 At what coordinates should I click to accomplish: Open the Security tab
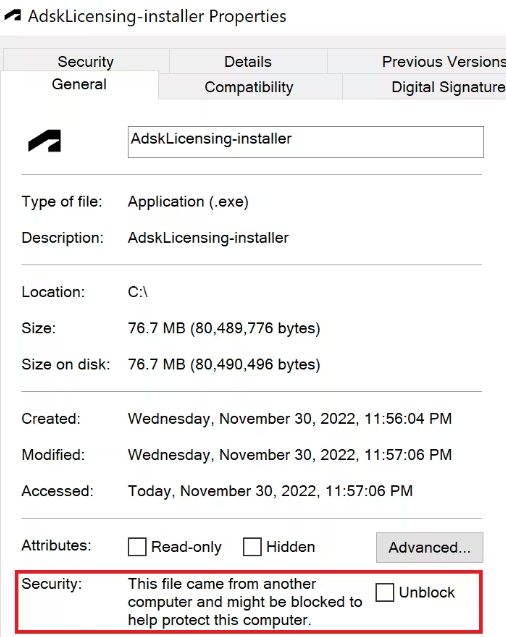(x=86, y=61)
